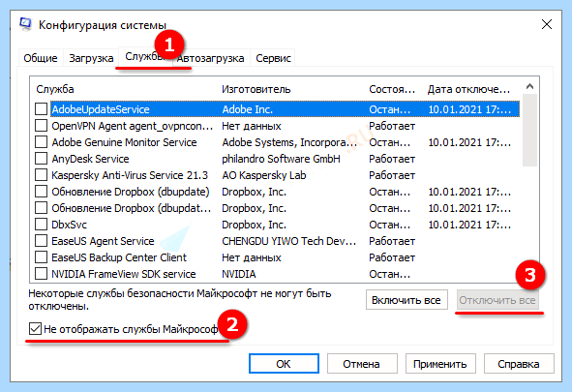Screen dimensions: 572x392
Task: Check the NVIDIA FrameView SDK service checkbox
Action: (x=41, y=274)
